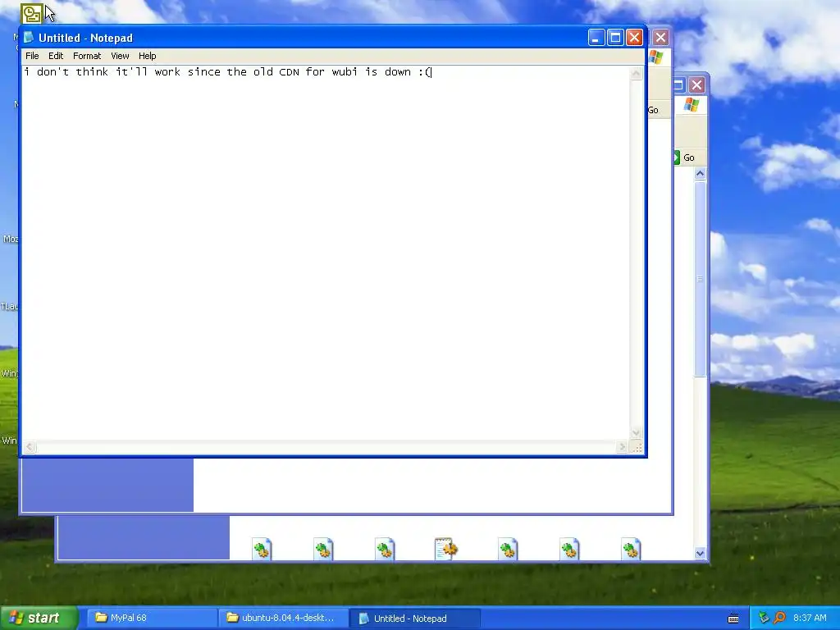Switch to the MyPal 68 taskbar button

[x=152, y=618]
